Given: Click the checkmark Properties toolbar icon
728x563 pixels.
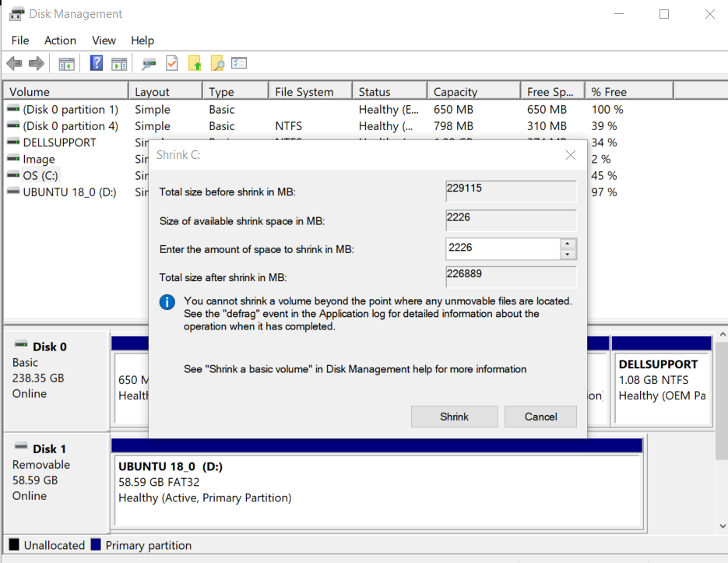Looking at the screenshot, I should pyautogui.click(x=172, y=63).
